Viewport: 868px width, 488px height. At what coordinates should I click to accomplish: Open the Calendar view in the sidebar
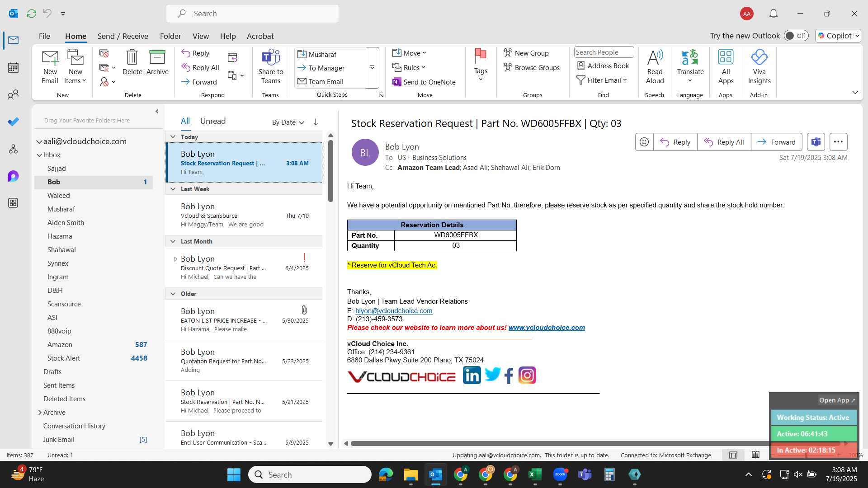tap(13, 68)
